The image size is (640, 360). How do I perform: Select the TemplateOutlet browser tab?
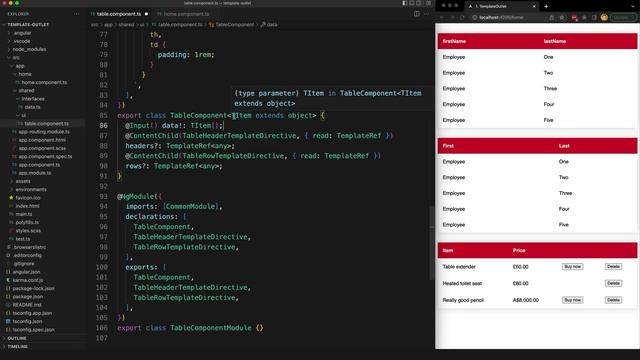pyautogui.click(x=502, y=6)
